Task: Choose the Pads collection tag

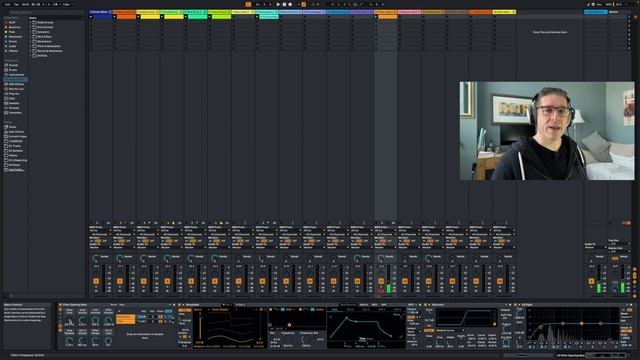Action: click(12, 32)
